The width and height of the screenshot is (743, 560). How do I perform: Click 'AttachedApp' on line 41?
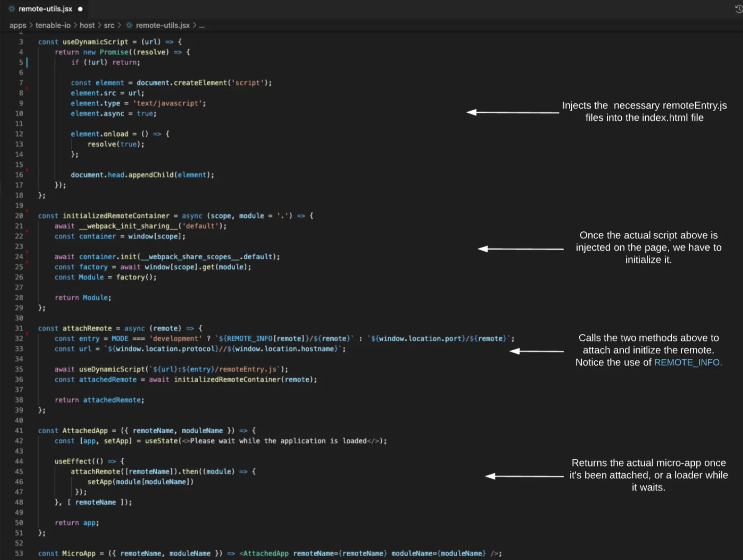[85, 431]
